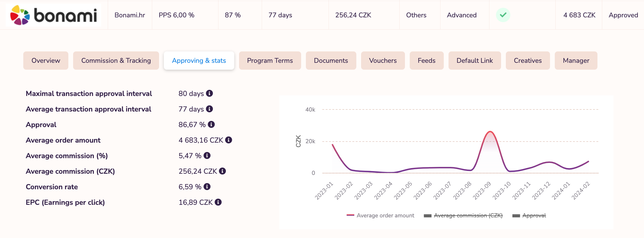Switch to Commission & Tracking tab
This screenshot has width=644, height=238.
116,60
